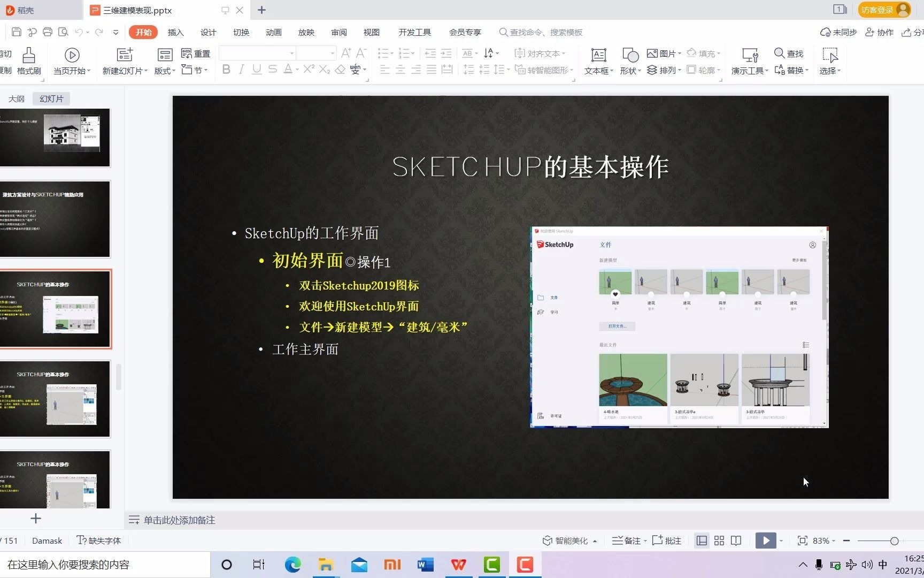The width and height of the screenshot is (924, 578).
Task: Toggle bold formatting
Action: point(226,70)
